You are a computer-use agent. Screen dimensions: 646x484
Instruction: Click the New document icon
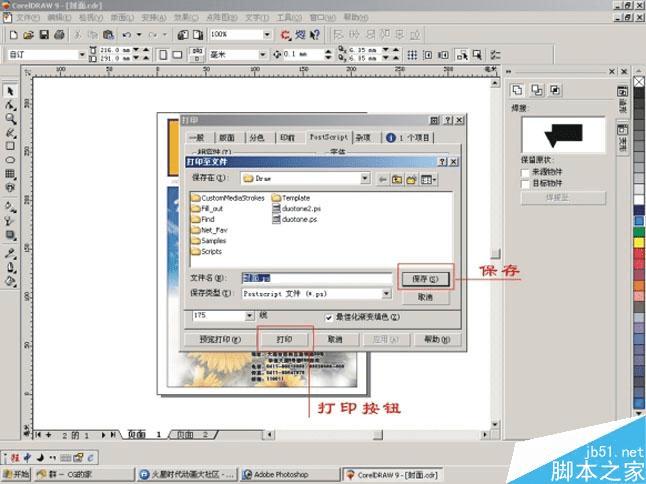14,35
